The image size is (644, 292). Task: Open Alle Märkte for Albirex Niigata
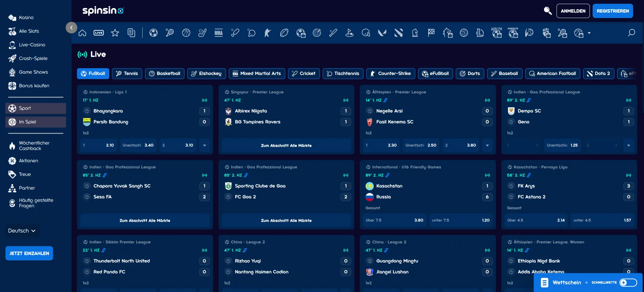pos(286,145)
